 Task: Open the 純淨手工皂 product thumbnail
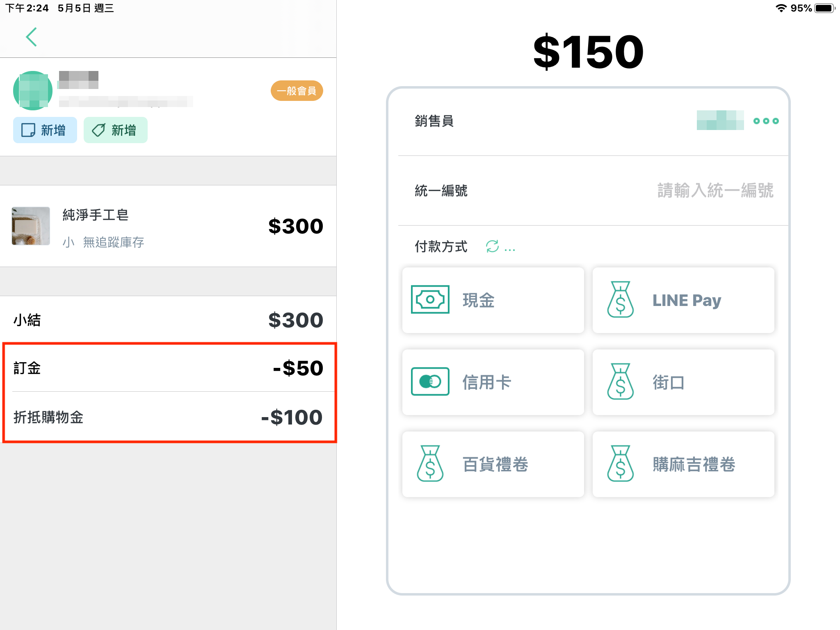[x=31, y=226]
